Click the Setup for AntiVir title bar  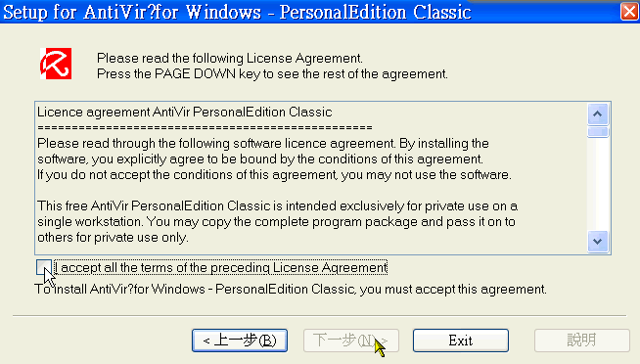click(310, 12)
